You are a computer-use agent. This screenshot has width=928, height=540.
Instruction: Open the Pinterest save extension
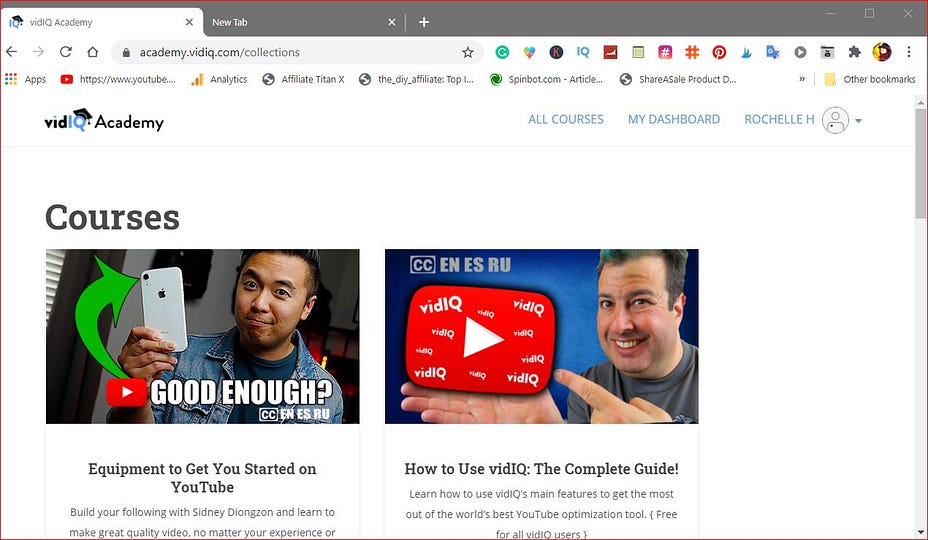click(719, 52)
